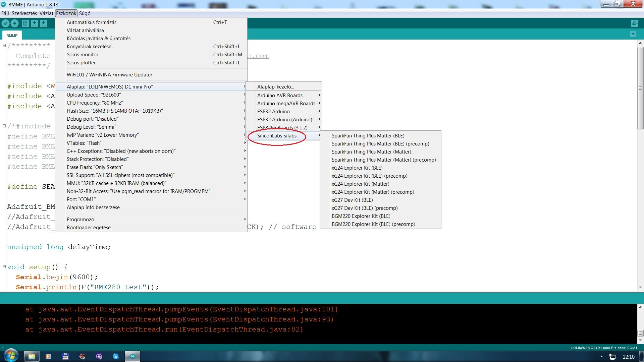Choose Kódolás javítása & újratöltés
Screen dimensions: 644x362
pyautogui.click(x=151, y=38)
